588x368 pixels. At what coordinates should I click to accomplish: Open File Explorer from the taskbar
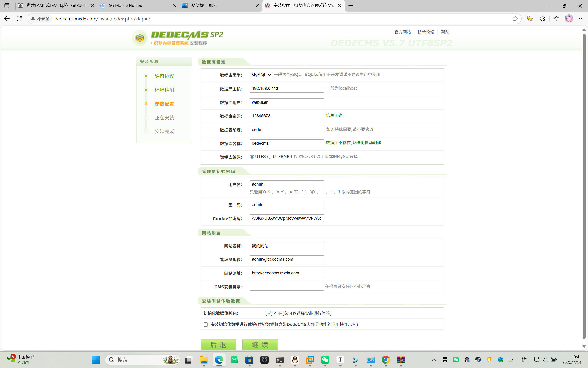point(204,360)
